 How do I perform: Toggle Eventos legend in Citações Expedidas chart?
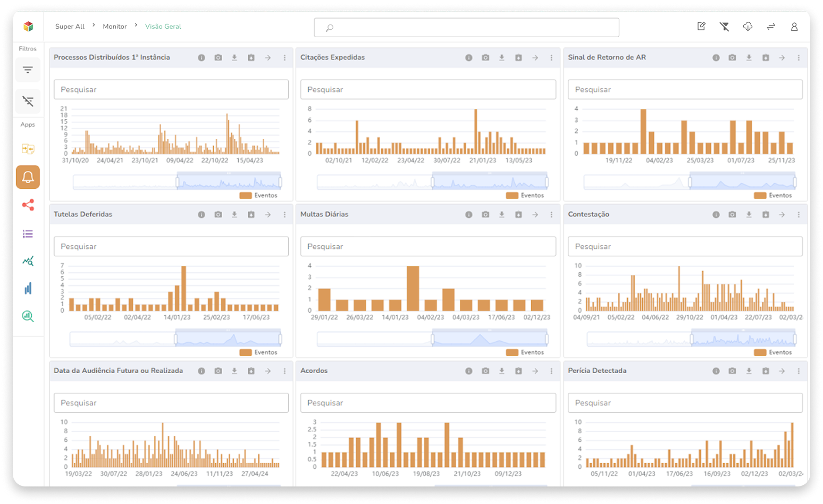point(525,195)
